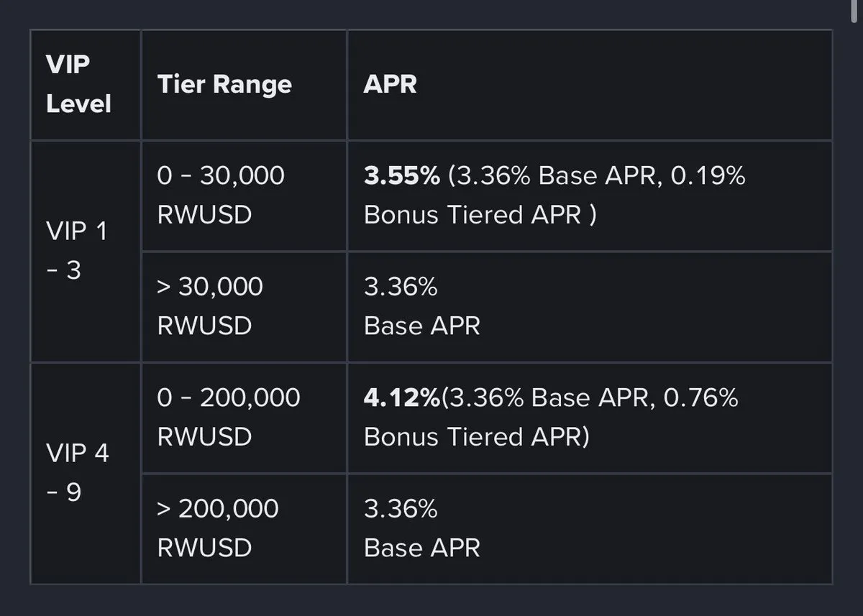Click the bold 3.55% APR value
Viewport: 863px width, 616px height.
tap(401, 176)
